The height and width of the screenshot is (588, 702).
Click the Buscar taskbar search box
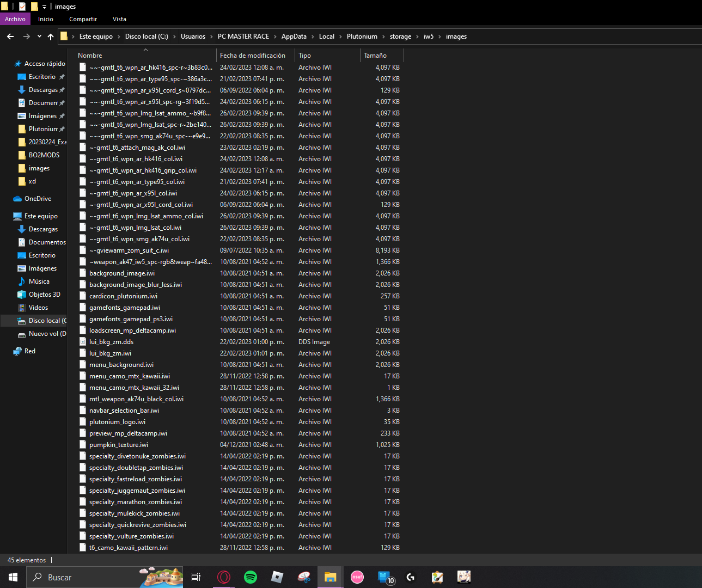[x=105, y=577]
